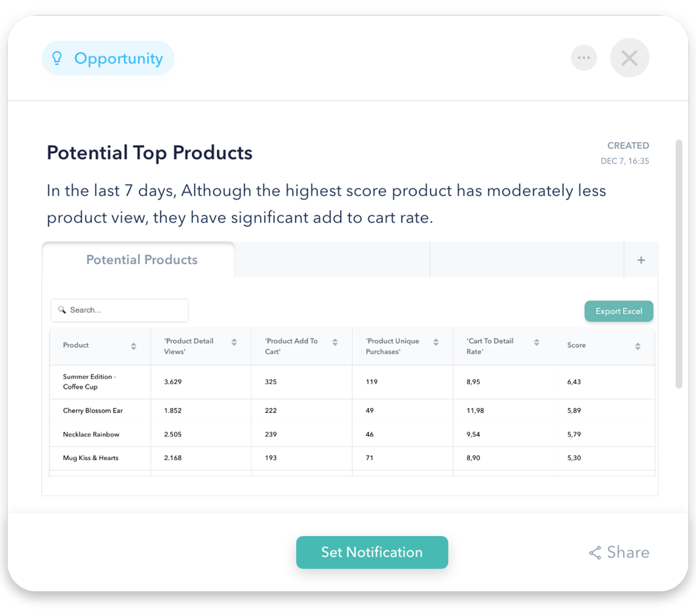Open the three-dot more options menu
Screen dimensions: 696x616
584,58
